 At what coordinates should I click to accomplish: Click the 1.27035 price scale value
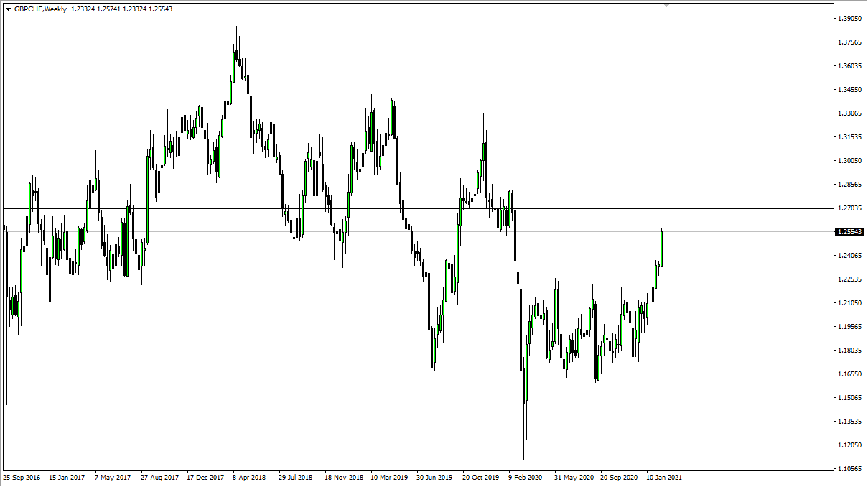click(849, 207)
